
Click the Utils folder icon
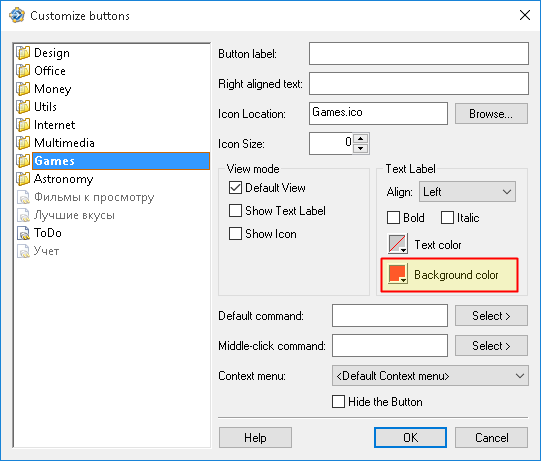[23, 107]
